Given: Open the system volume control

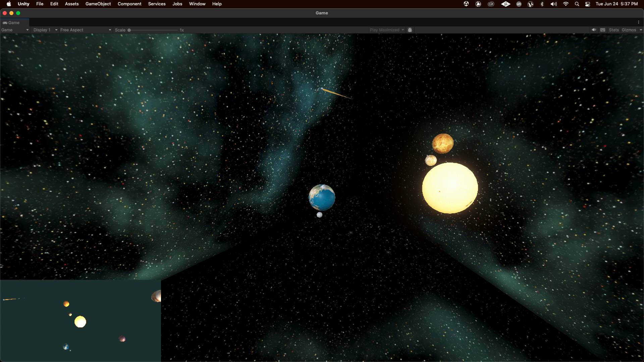Looking at the screenshot, I should [x=554, y=4].
